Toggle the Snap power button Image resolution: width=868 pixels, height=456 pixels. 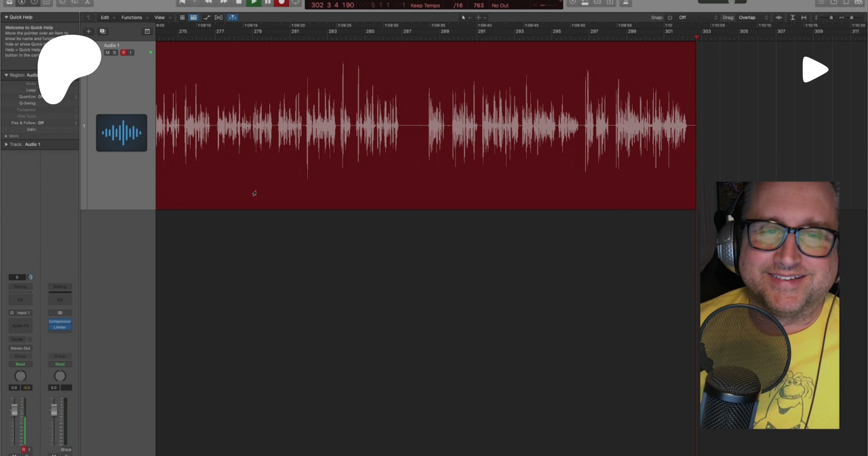coord(670,17)
